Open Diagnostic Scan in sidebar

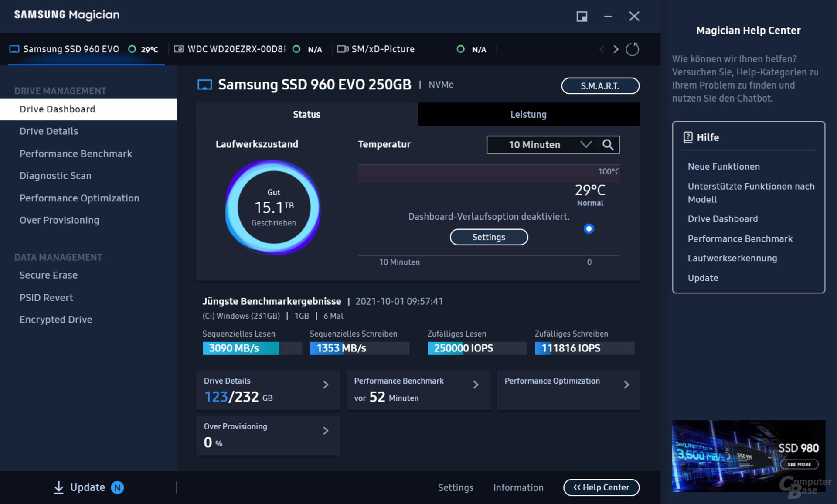tap(55, 176)
